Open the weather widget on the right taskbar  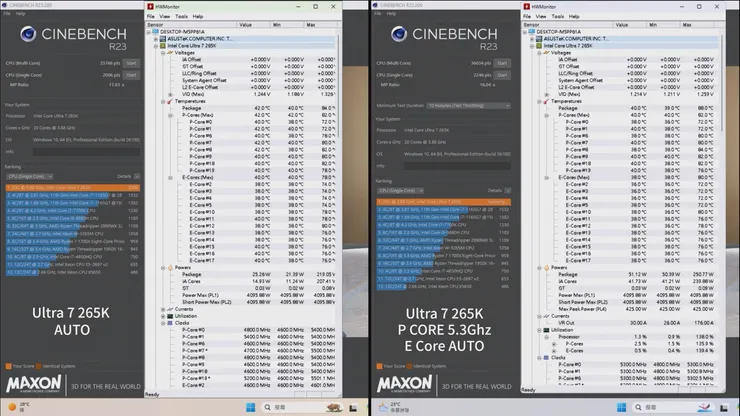[x=393, y=407]
